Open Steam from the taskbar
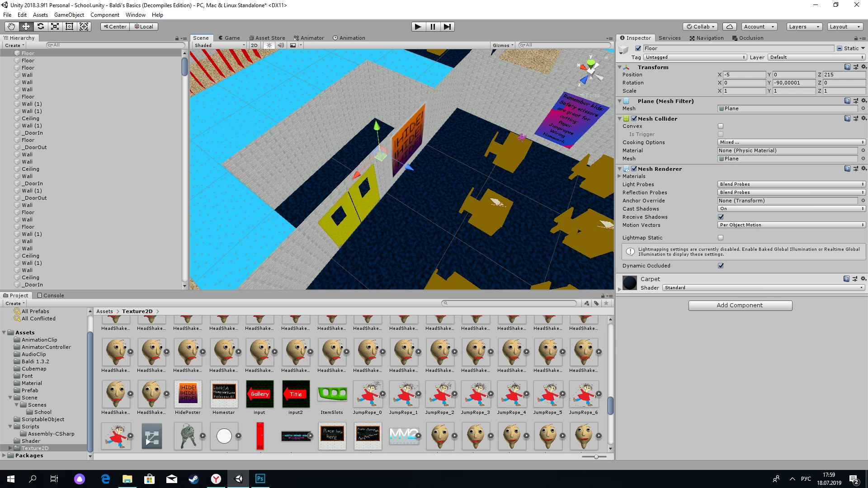868x488 pixels. click(x=194, y=479)
